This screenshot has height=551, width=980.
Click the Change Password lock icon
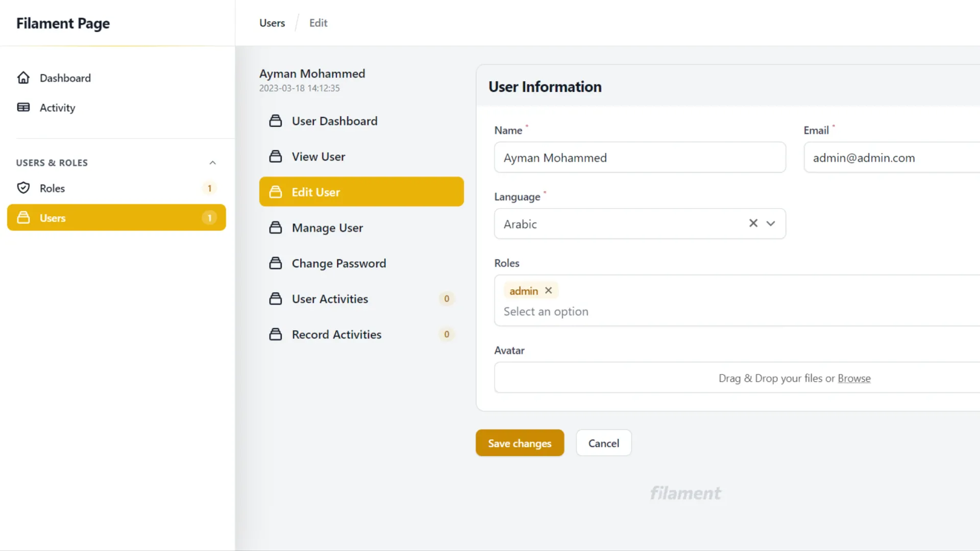(276, 263)
